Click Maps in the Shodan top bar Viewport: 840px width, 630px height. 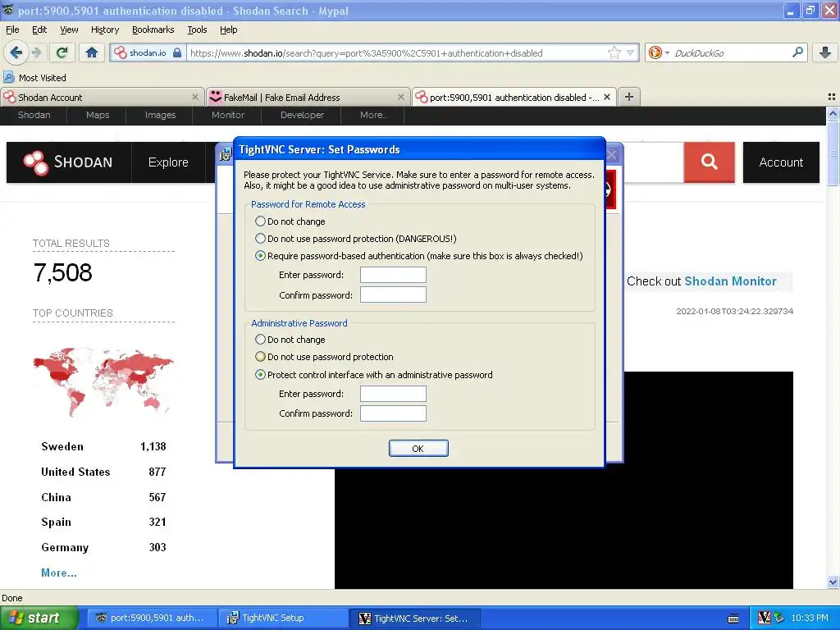click(98, 115)
